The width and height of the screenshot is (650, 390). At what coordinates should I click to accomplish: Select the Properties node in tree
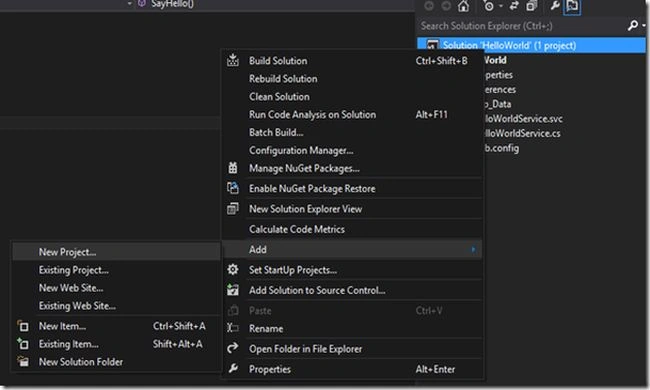[x=499, y=75]
